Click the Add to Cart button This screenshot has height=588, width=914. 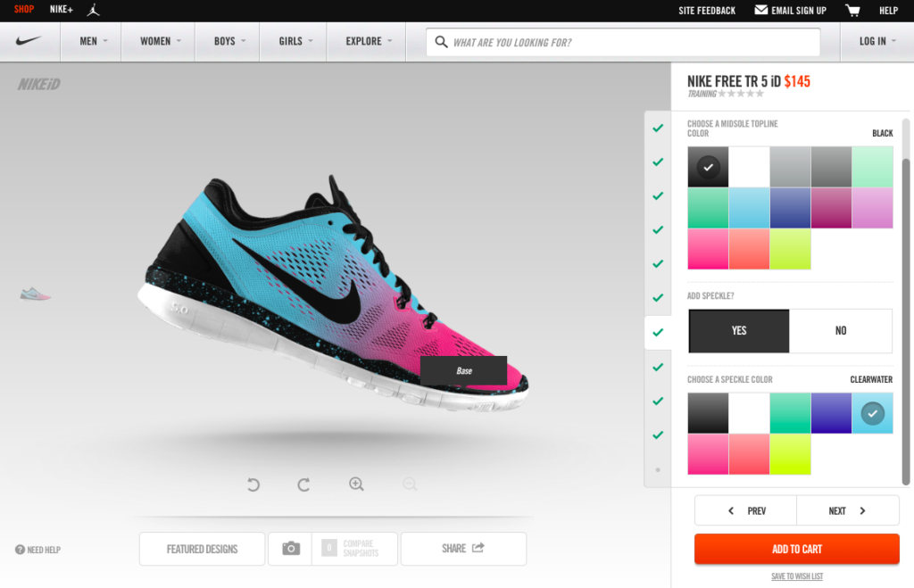(796, 549)
